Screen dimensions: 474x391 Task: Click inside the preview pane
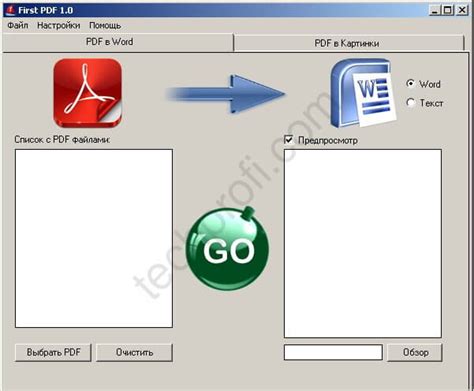coord(363,244)
